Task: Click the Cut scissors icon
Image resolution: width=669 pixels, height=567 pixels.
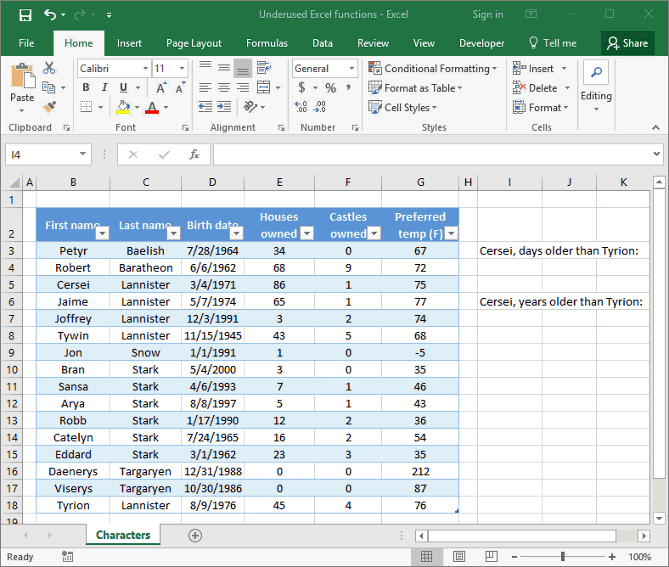Action: tap(49, 68)
